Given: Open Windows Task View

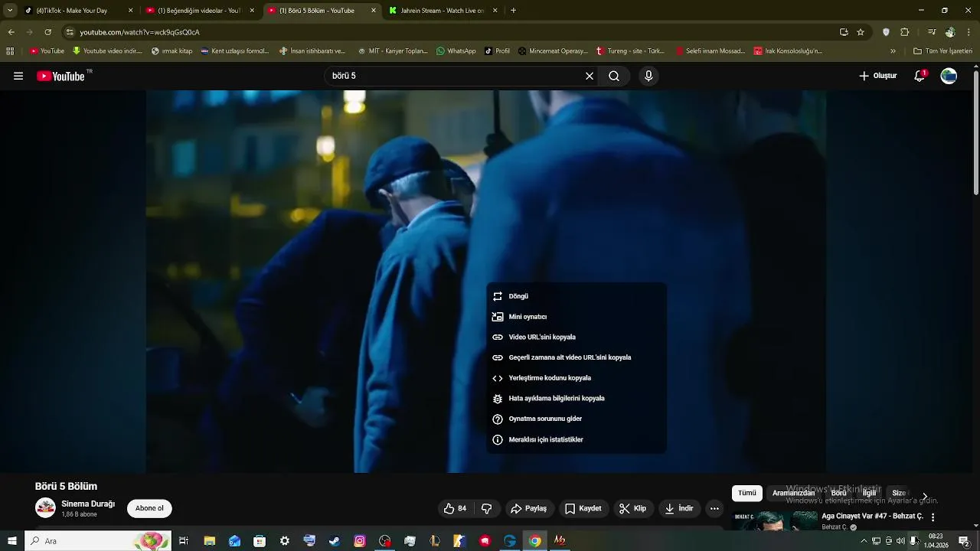Looking at the screenshot, I should click(184, 541).
